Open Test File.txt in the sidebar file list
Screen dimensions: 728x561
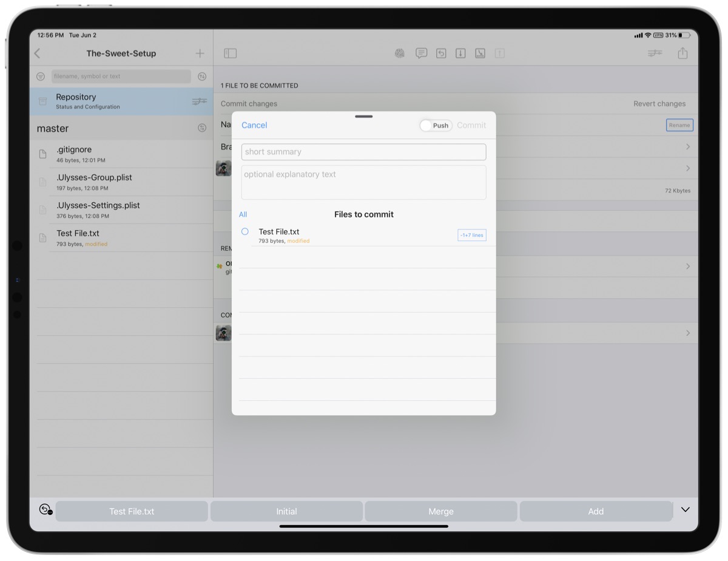point(121,238)
